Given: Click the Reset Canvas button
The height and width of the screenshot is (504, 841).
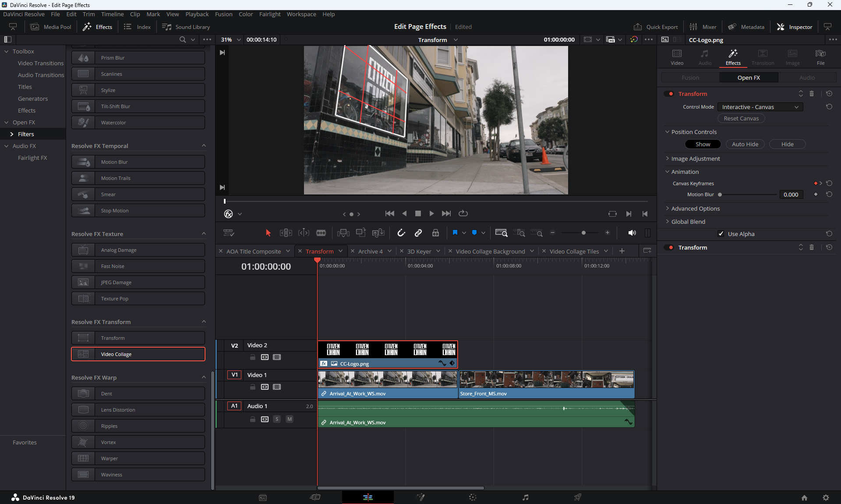Looking at the screenshot, I should point(741,119).
